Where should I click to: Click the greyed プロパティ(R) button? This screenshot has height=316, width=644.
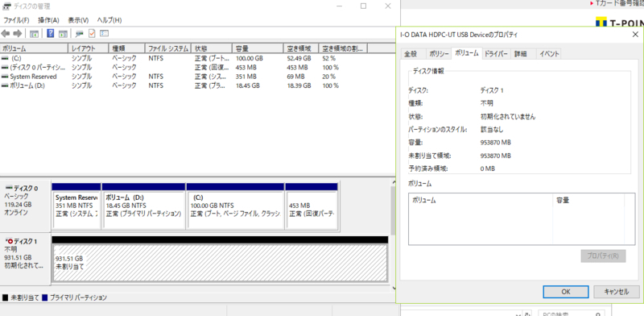pyautogui.click(x=603, y=256)
